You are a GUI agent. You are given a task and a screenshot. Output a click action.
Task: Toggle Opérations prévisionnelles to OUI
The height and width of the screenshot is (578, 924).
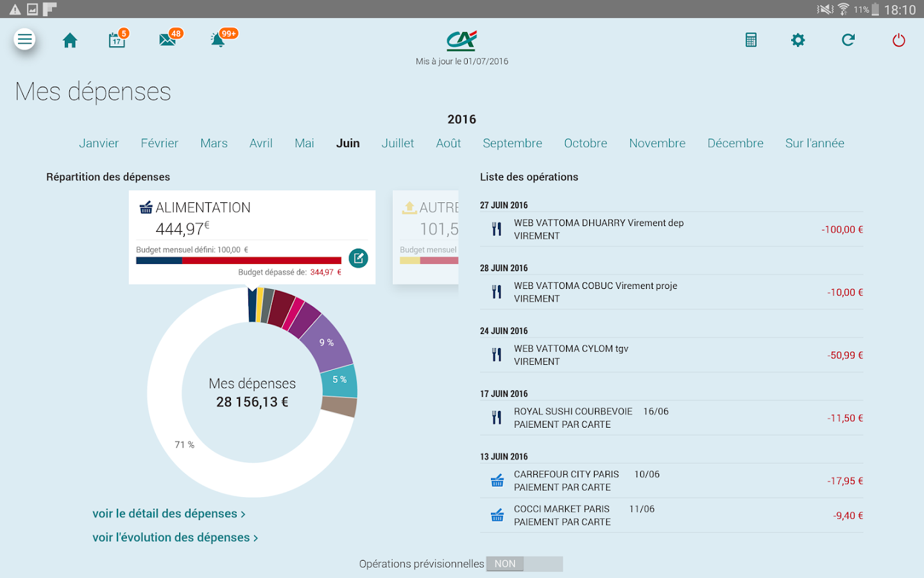(x=543, y=564)
